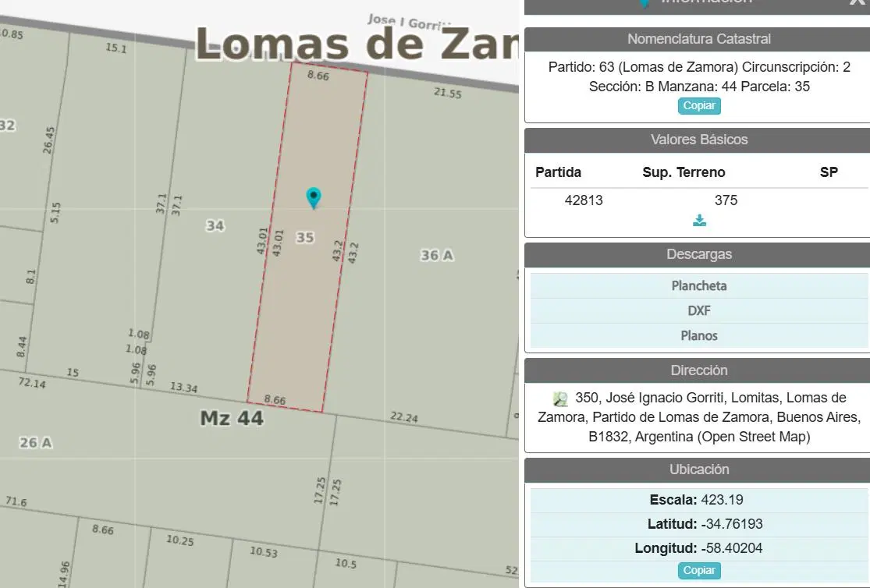The height and width of the screenshot is (588, 870).
Task: Select parcel 36 A on the map
Action: (437, 255)
